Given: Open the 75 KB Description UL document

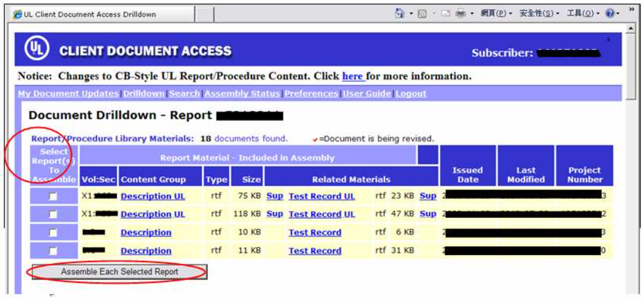Looking at the screenshot, I should tap(153, 196).
